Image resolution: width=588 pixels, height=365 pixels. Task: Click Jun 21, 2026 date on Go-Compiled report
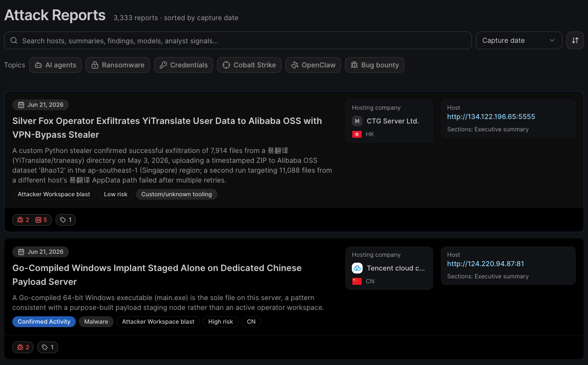(x=40, y=251)
